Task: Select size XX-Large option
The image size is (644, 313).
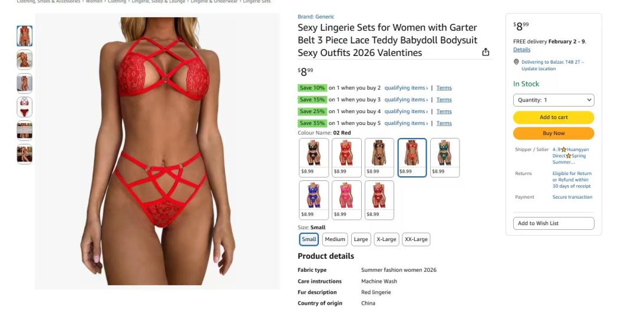Action: tap(416, 239)
